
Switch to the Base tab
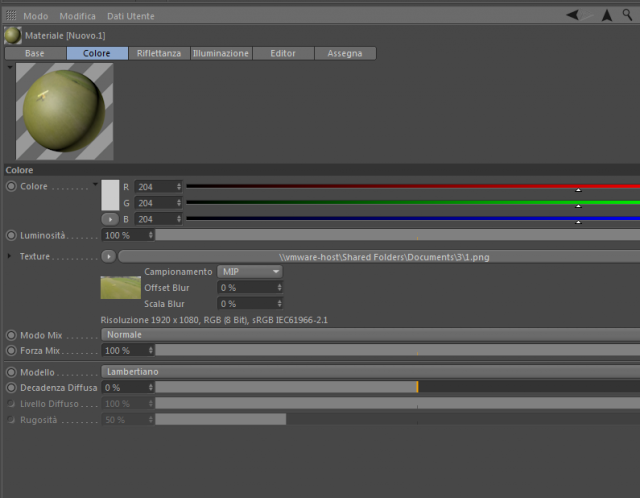tap(35, 53)
